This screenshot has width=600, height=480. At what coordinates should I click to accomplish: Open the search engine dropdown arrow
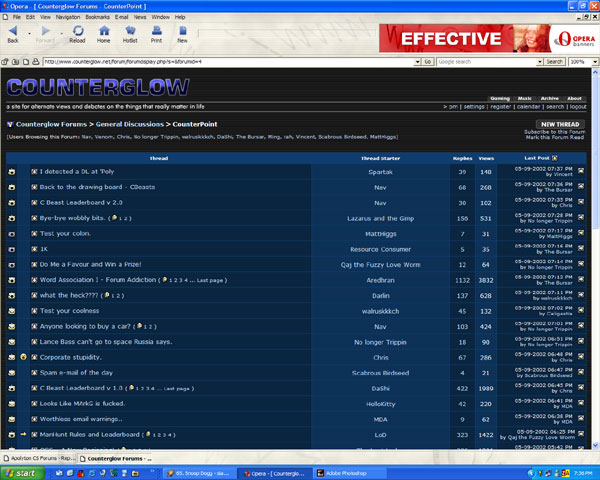[x=536, y=61]
